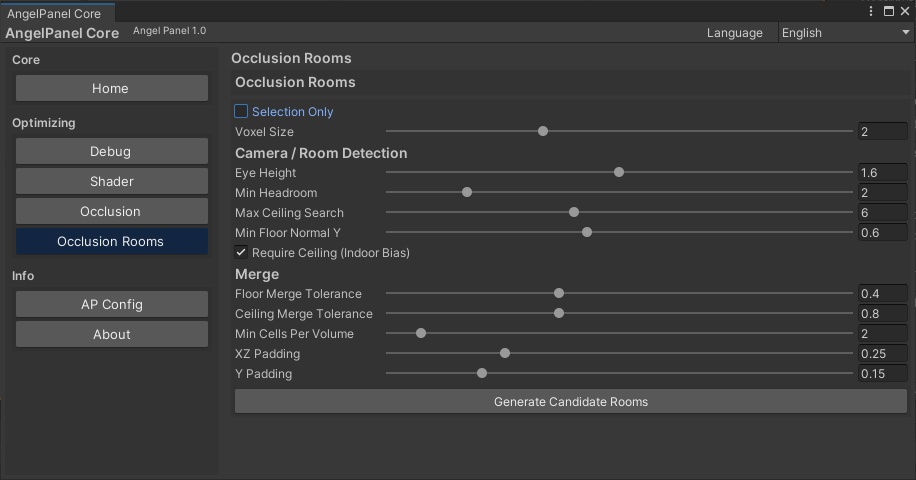Maximize the AngelPanel Core window

point(889,11)
